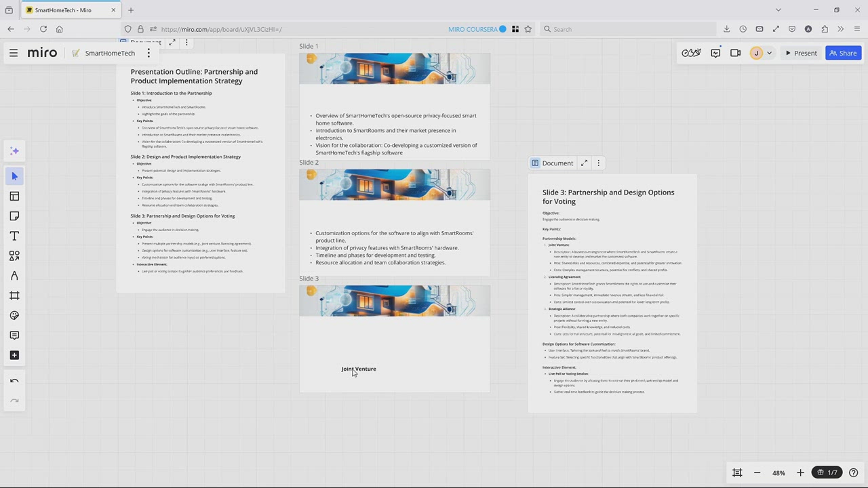868x488 pixels.
Task: Pick the sticky note tool
Action: coord(14,216)
